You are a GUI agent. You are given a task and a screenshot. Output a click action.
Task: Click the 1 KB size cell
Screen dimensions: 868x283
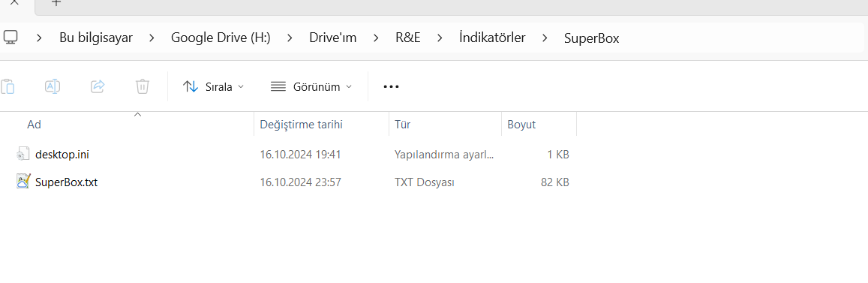pyautogui.click(x=558, y=155)
